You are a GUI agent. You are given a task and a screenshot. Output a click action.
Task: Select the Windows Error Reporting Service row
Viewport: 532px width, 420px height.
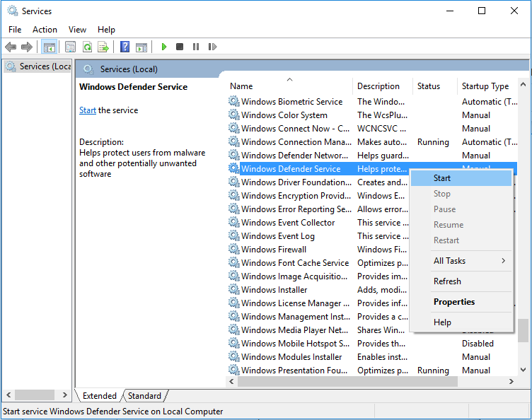click(x=318, y=209)
